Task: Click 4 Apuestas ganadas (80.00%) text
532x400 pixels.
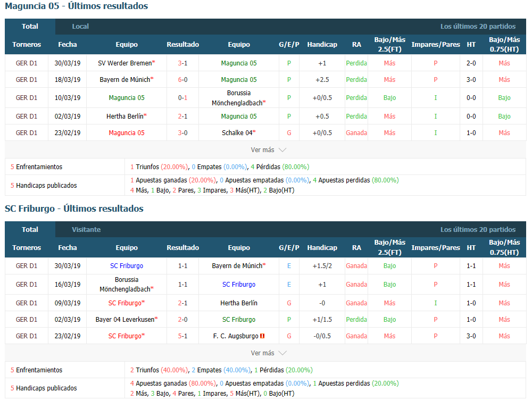Action: (x=173, y=384)
